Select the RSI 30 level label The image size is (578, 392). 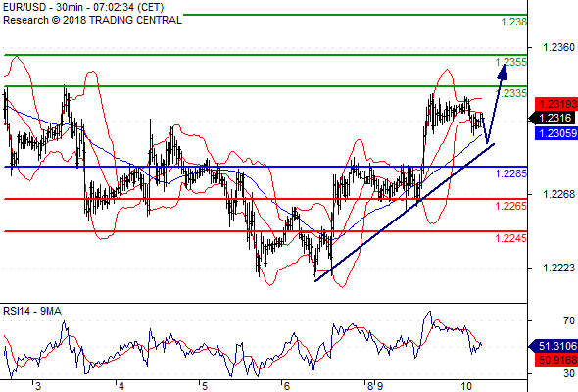pos(569,374)
